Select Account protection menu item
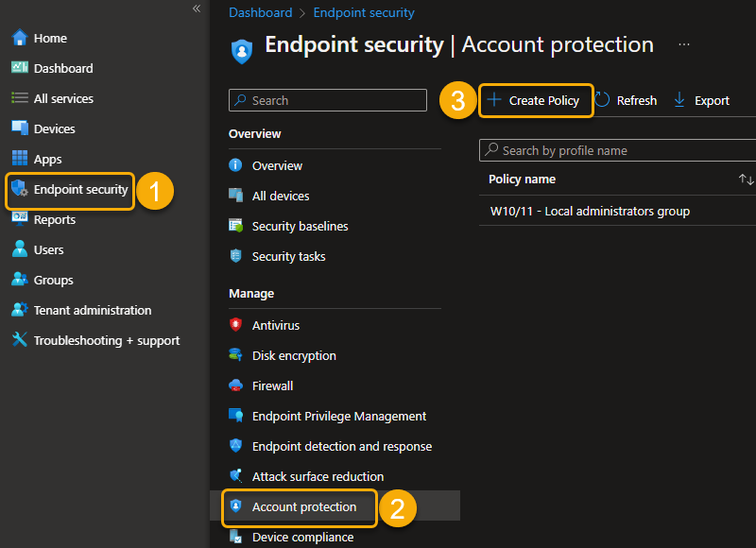Image resolution: width=756 pixels, height=548 pixels. [x=303, y=506]
